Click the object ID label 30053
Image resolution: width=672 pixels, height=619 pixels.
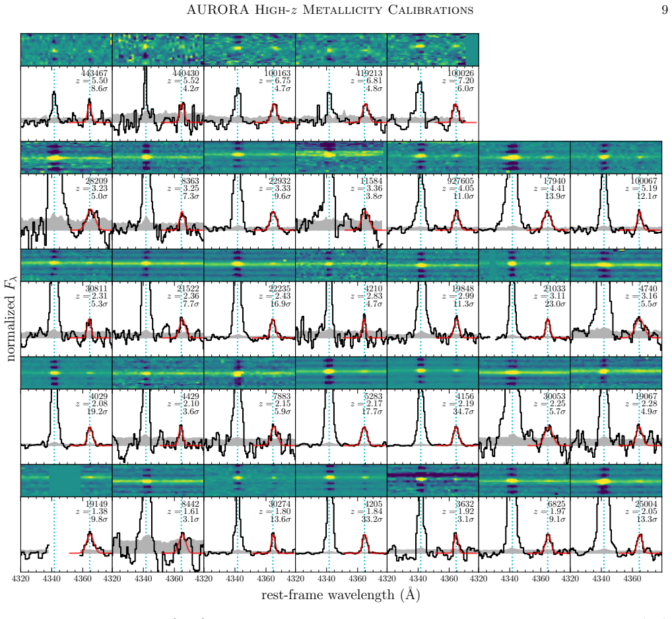[555, 396]
